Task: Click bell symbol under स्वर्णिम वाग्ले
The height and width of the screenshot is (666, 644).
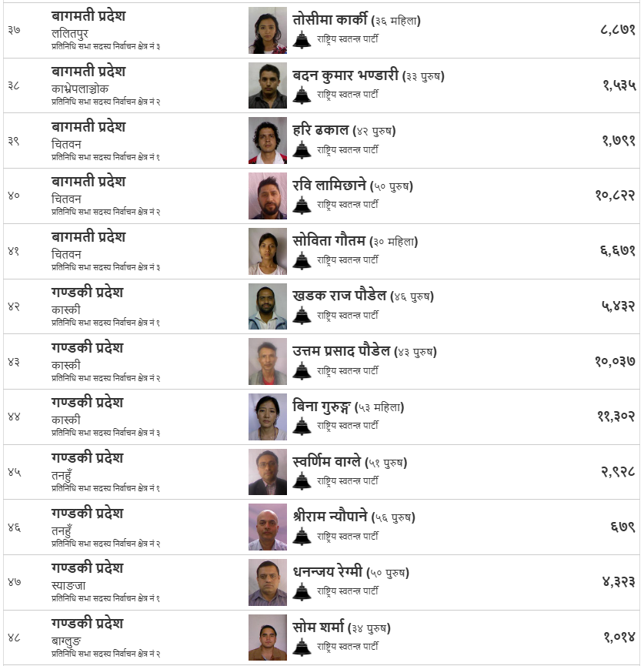Action: coord(302,480)
